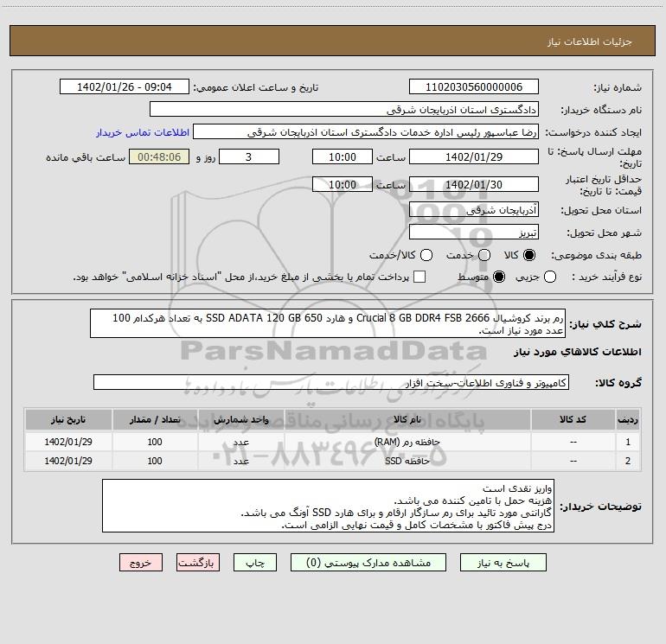Click the response deadline date 1402/01/29 field
This screenshot has width=666, height=644.
[x=474, y=157]
